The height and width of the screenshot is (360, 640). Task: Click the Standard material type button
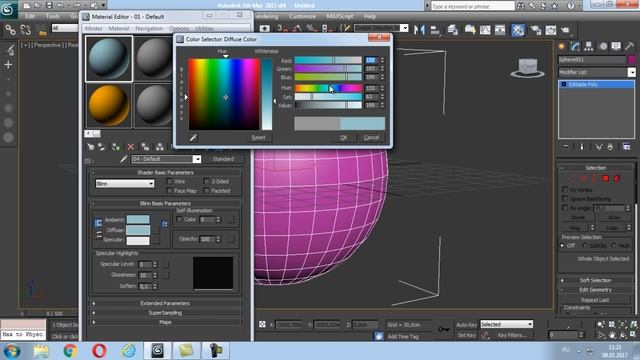(223, 159)
